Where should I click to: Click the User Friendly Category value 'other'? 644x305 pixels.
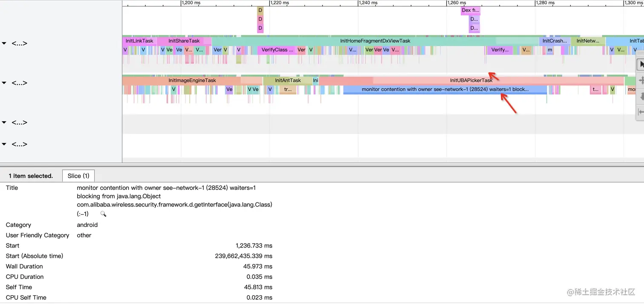(84, 235)
